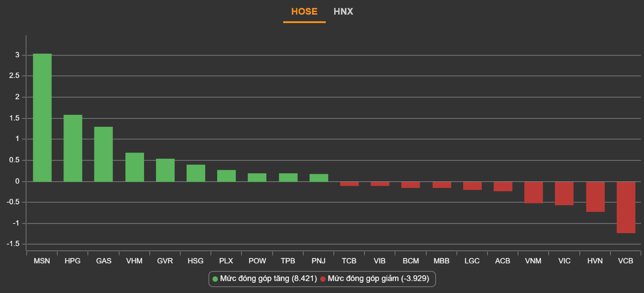Switch to the HNX tab
The width and height of the screenshot is (644, 293).
(343, 12)
